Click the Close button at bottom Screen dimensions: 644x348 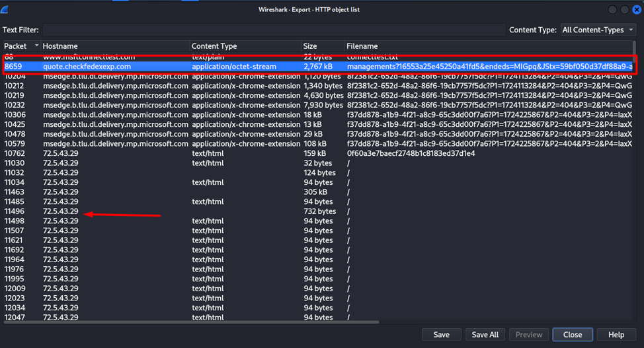click(573, 335)
